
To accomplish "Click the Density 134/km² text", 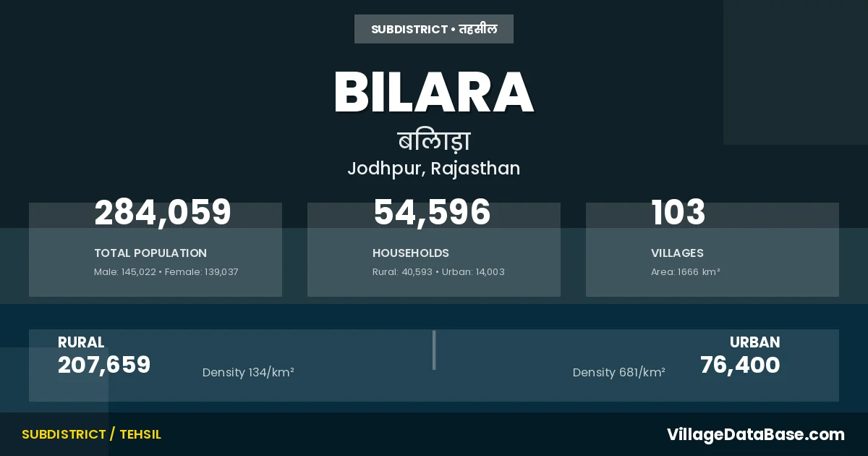I will pyautogui.click(x=248, y=373).
